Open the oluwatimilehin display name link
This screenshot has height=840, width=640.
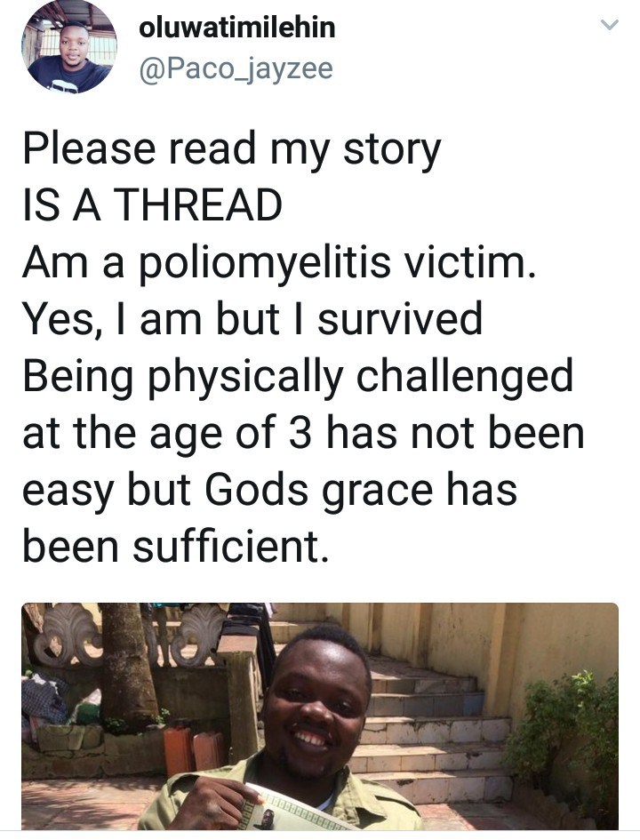tap(236, 28)
